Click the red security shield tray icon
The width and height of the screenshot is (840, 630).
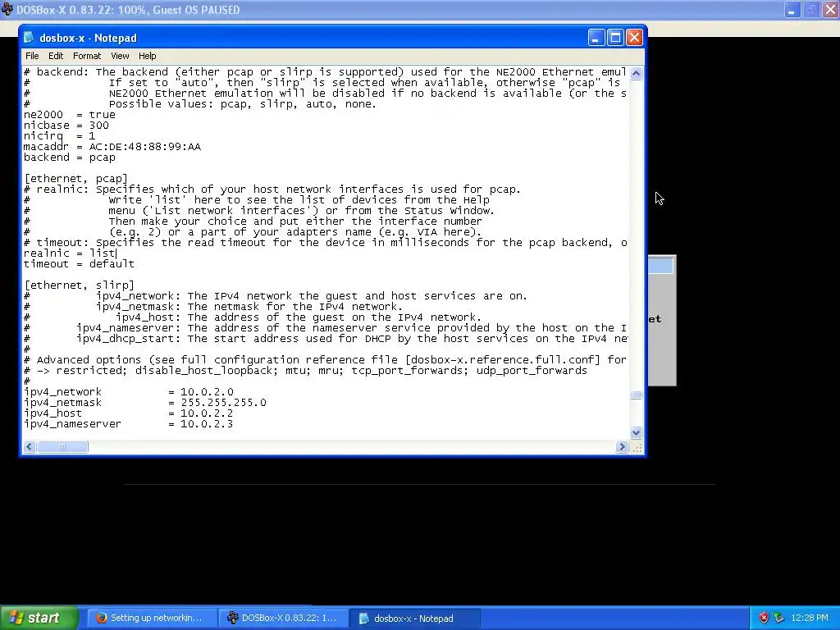click(x=764, y=619)
